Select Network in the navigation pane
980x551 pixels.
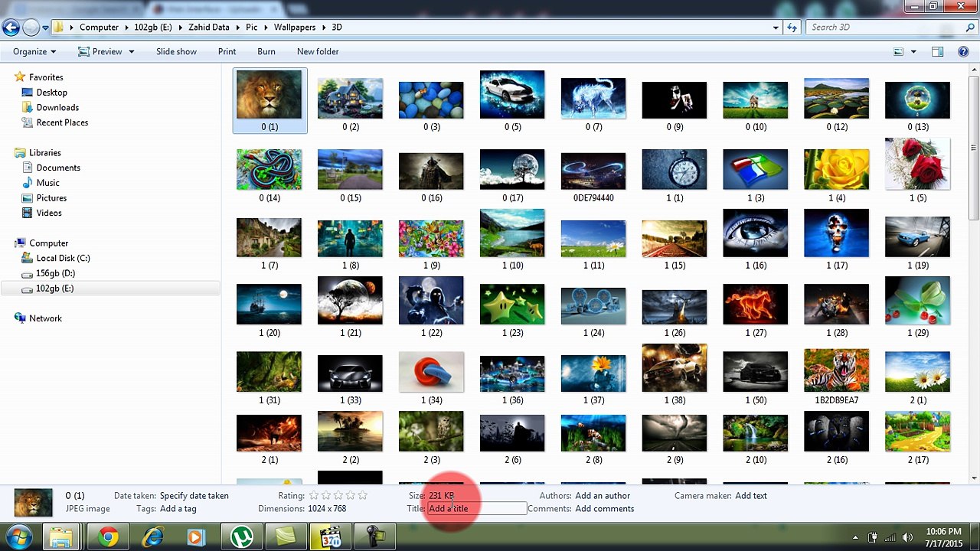tap(45, 318)
